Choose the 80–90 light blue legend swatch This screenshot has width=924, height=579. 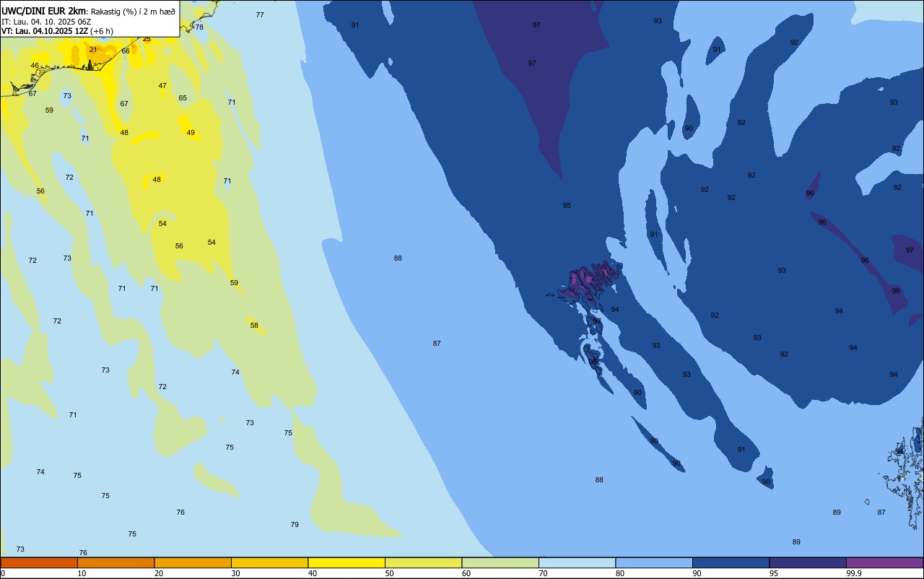coord(654,562)
